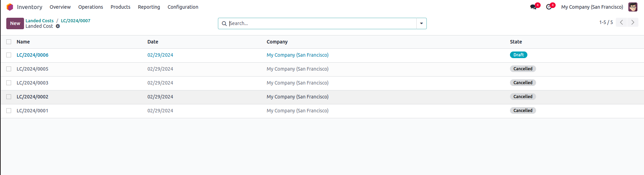Click the user avatar icon
Image resolution: width=644 pixels, height=175 pixels.
pyautogui.click(x=633, y=7)
